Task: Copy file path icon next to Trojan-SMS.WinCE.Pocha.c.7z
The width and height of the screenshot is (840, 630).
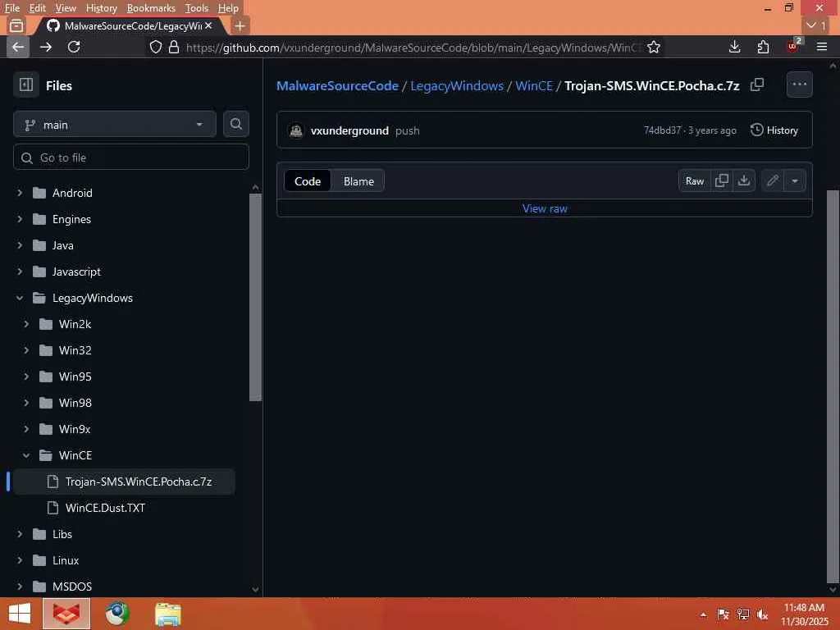Action: point(757,84)
